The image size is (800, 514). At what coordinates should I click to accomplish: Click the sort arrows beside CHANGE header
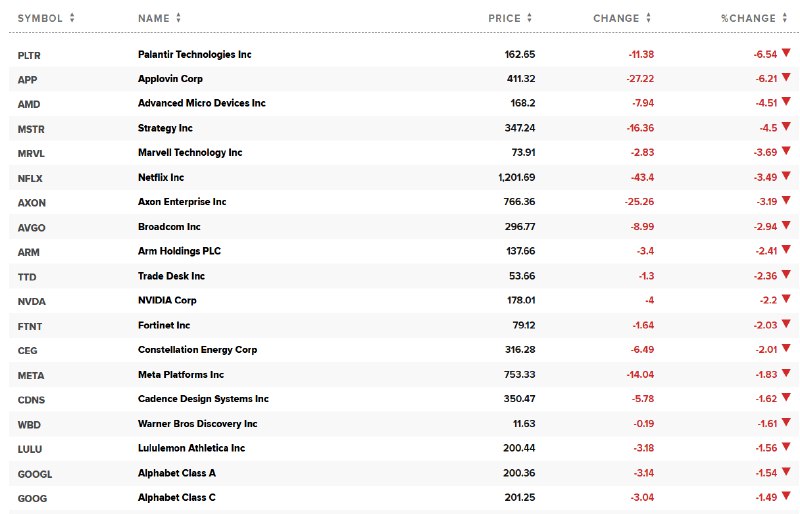(648, 18)
